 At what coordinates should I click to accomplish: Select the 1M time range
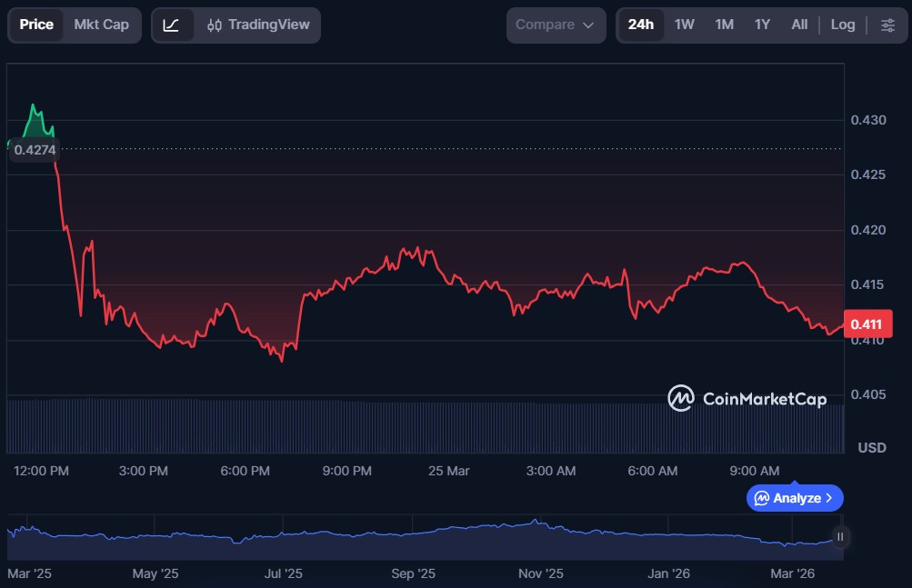point(724,25)
